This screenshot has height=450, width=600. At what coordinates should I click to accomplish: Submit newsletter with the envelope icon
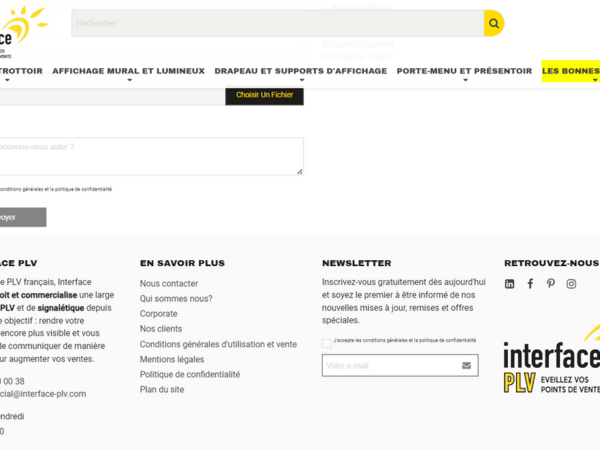pyautogui.click(x=466, y=366)
